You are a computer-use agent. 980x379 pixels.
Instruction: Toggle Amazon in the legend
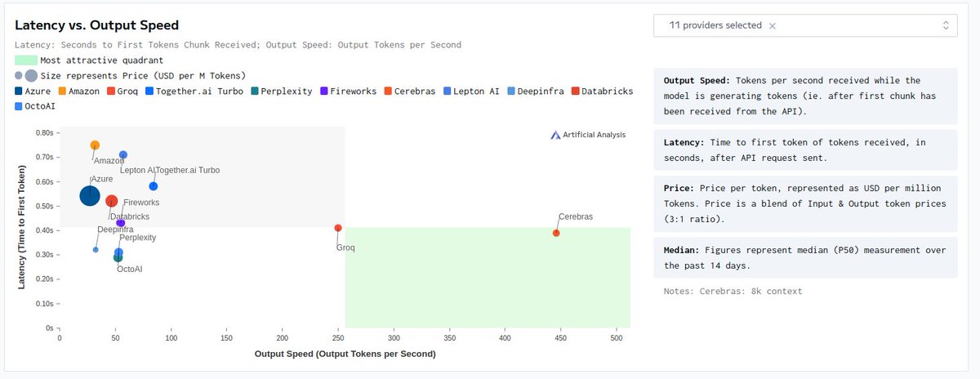pyautogui.click(x=78, y=91)
